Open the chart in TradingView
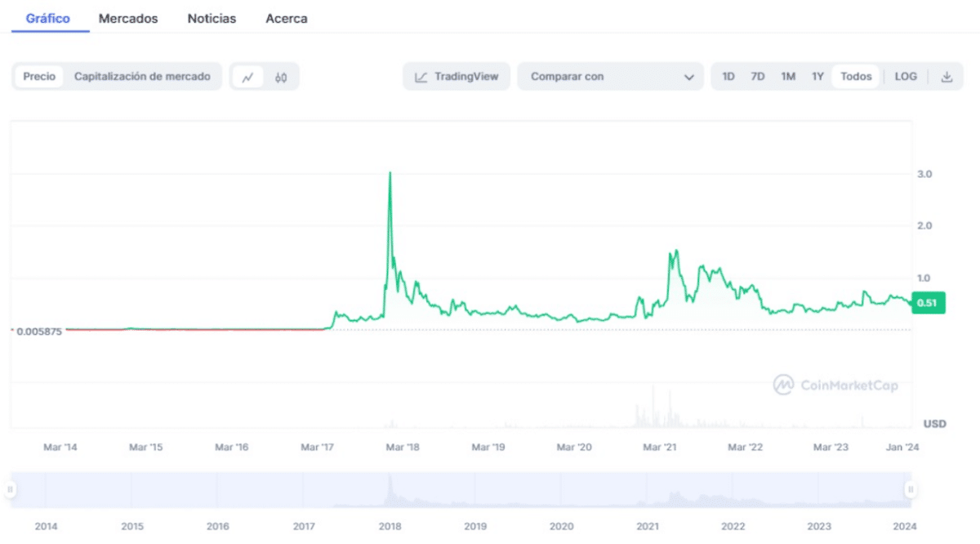Viewport: 980px width, 544px height. tap(456, 76)
